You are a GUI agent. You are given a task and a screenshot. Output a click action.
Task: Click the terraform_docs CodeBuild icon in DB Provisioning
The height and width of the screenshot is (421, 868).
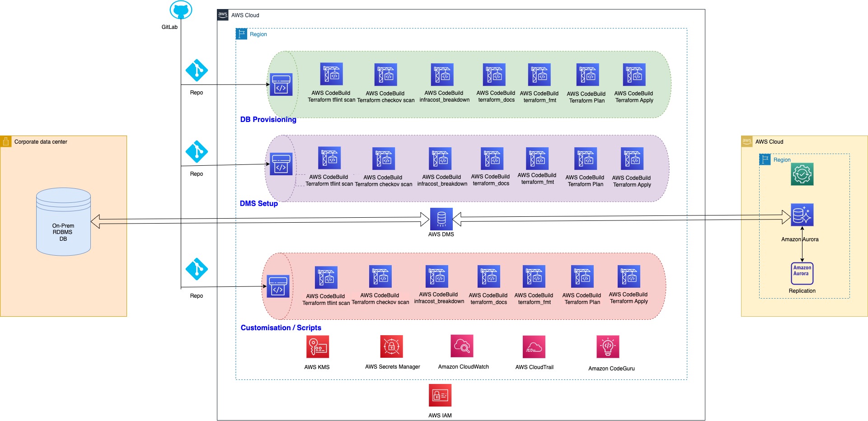coord(494,75)
